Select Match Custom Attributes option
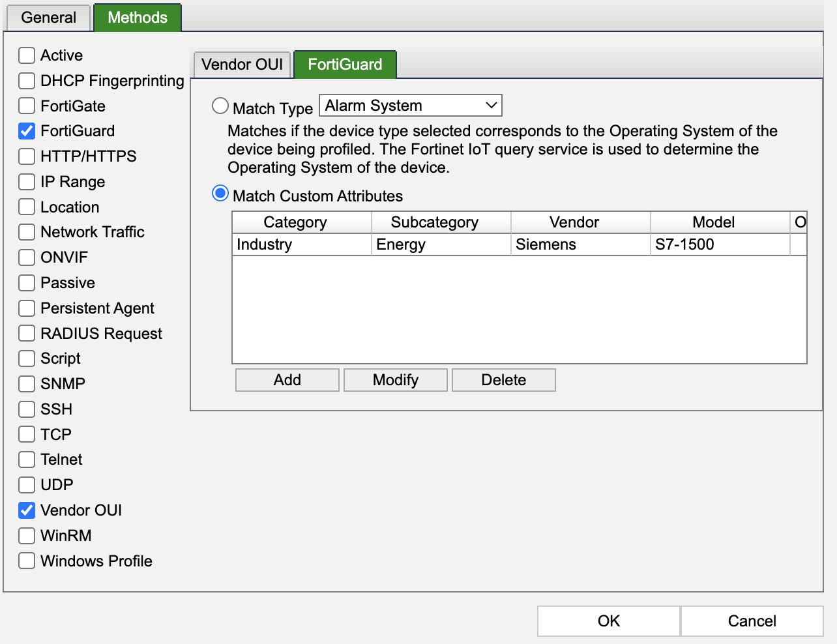This screenshot has width=837, height=644. [220, 193]
